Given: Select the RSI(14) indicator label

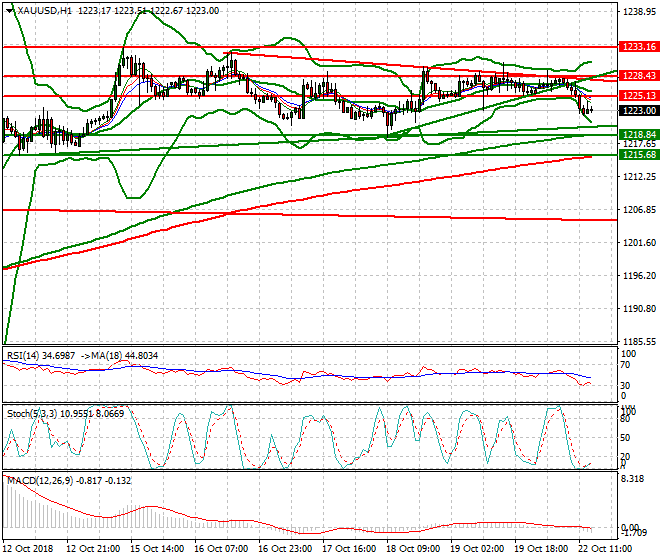Looking at the screenshot, I should click(23, 356).
